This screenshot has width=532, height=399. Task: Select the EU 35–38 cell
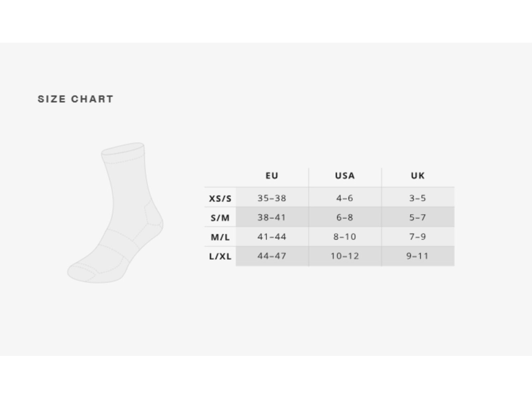pos(272,198)
